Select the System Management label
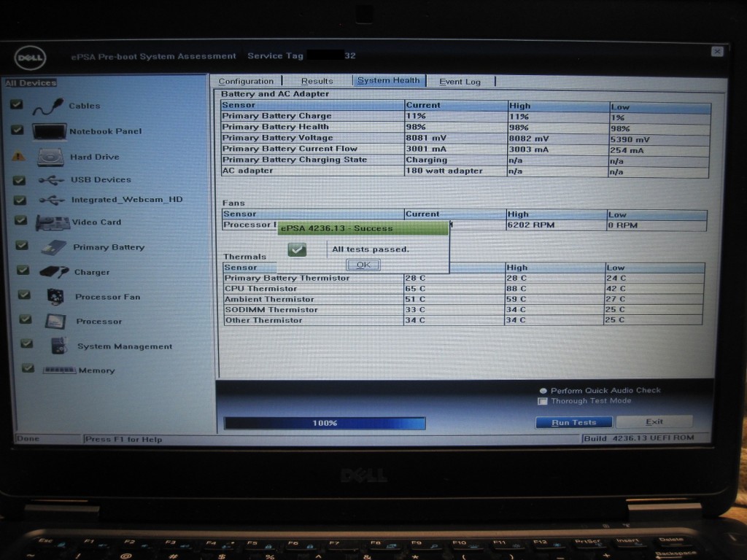The height and width of the screenshot is (560, 747). [x=125, y=346]
